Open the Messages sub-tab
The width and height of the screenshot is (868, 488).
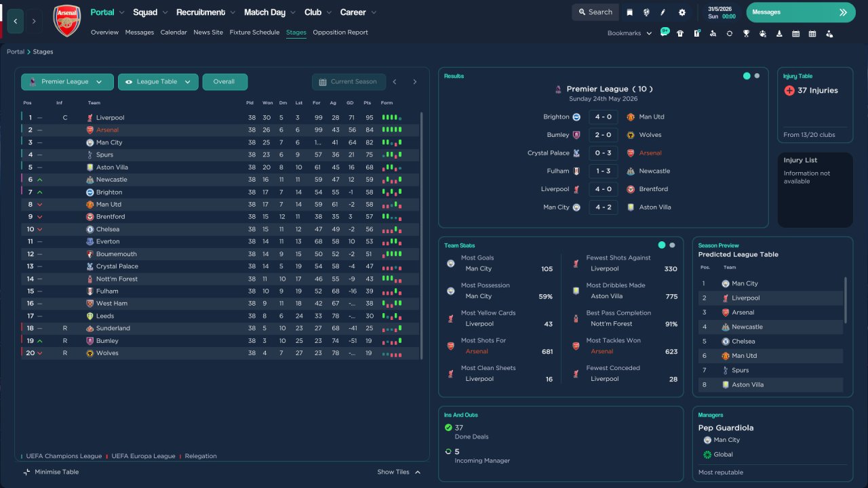coord(140,33)
